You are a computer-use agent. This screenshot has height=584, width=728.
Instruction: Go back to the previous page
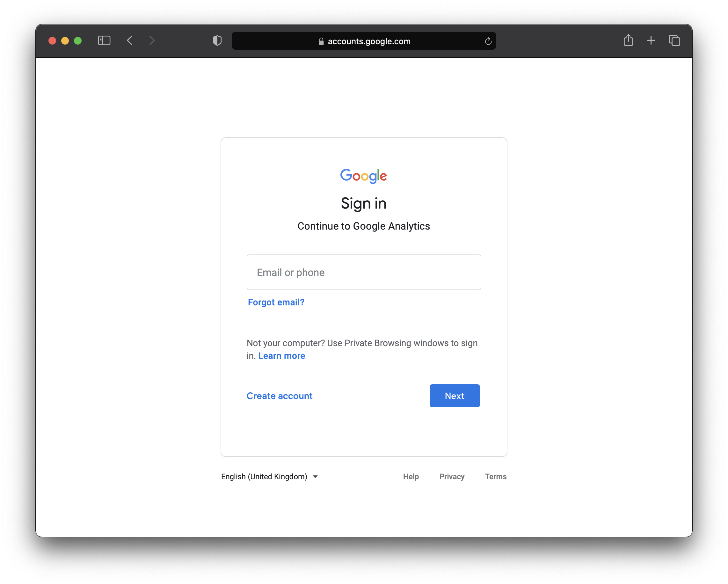(x=130, y=40)
